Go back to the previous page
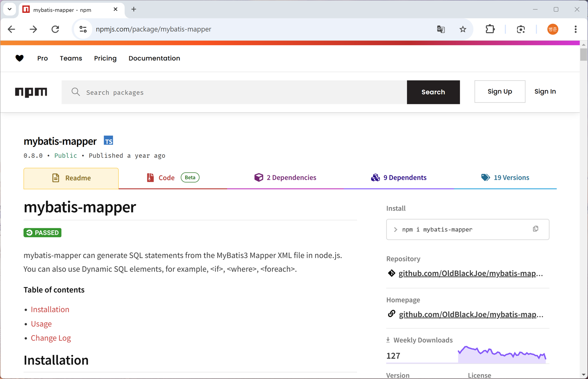 point(12,29)
